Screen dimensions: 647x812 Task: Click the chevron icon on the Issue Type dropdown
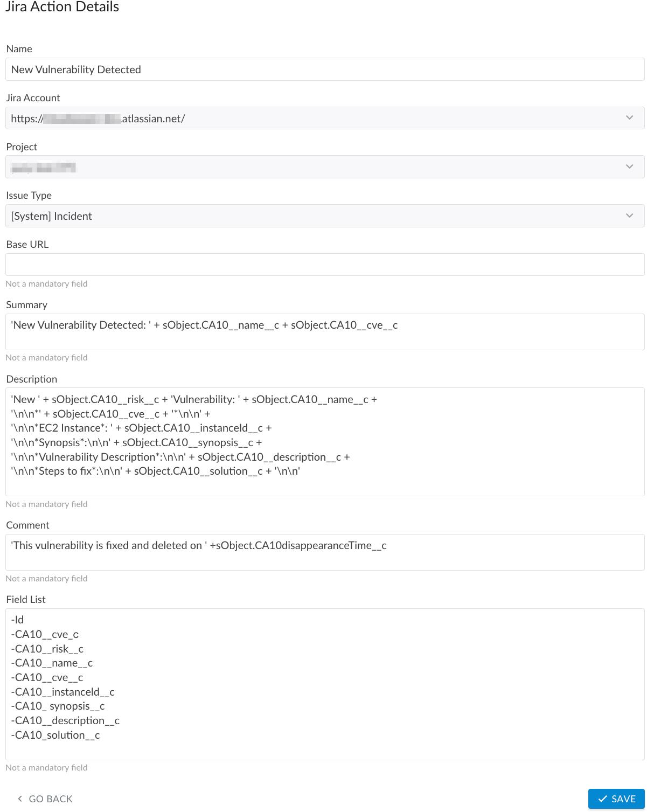[x=629, y=216]
